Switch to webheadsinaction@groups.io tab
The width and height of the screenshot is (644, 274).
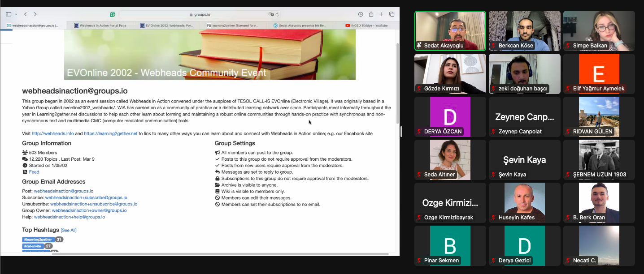pos(34,26)
